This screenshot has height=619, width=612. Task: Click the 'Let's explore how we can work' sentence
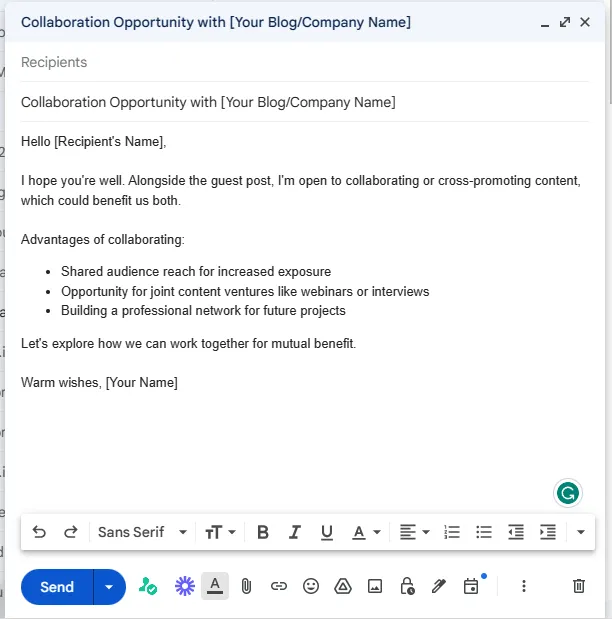[188, 343]
